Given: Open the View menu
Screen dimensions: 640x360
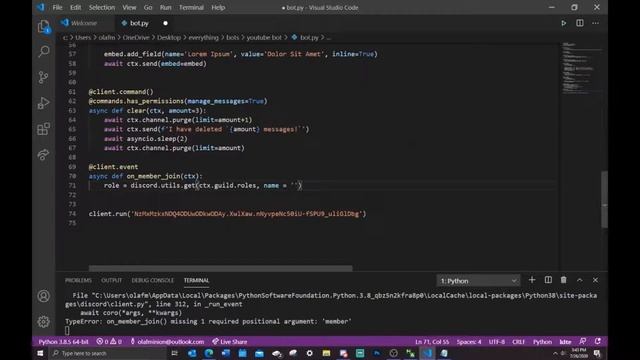Looking at the screenshot, I should point(129,7).
